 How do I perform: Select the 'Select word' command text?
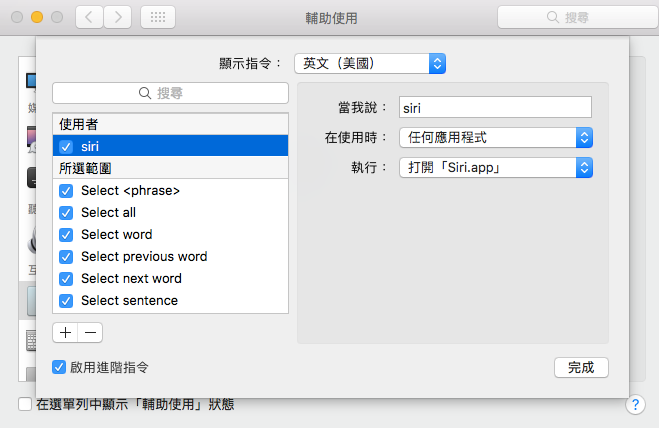tap(116, 234)
